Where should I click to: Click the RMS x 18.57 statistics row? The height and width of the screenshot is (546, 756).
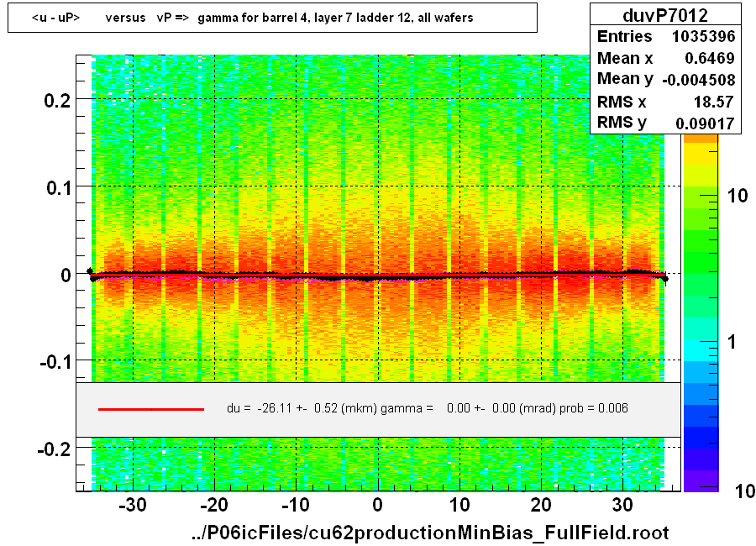[666, 102]
